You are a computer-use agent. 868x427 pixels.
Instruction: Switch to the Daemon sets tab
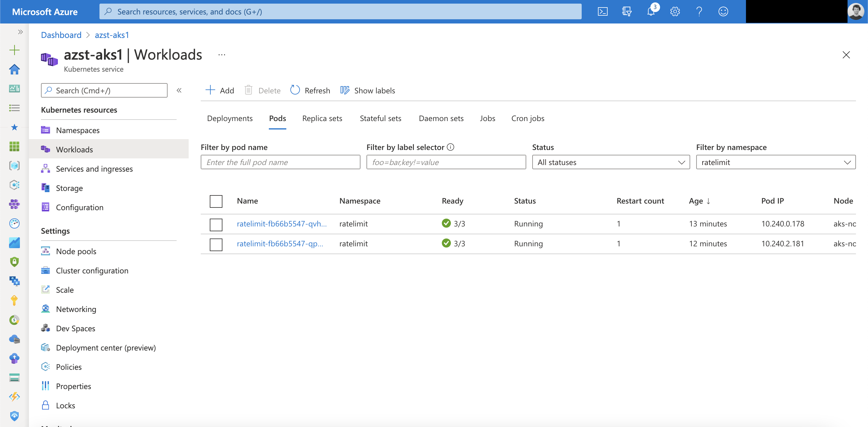(441, 119)
